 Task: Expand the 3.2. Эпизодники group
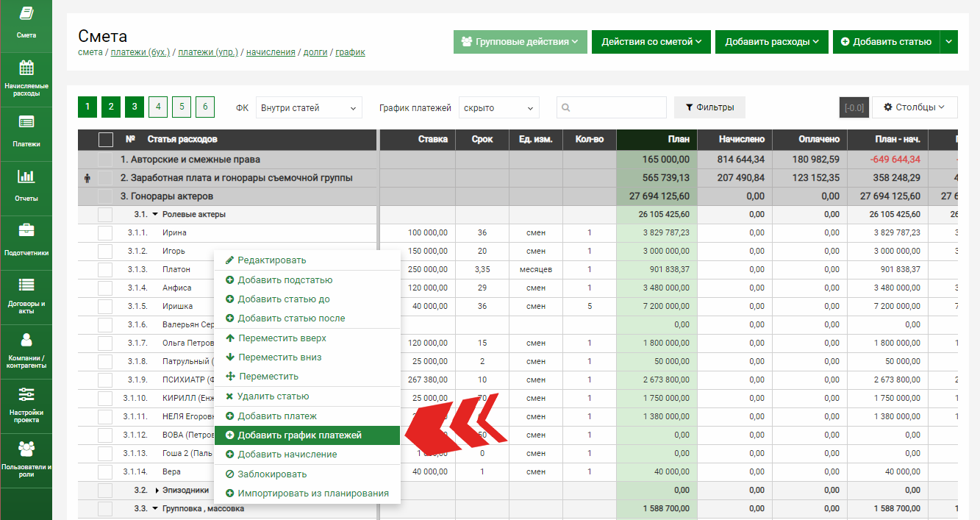pos(157,491)
